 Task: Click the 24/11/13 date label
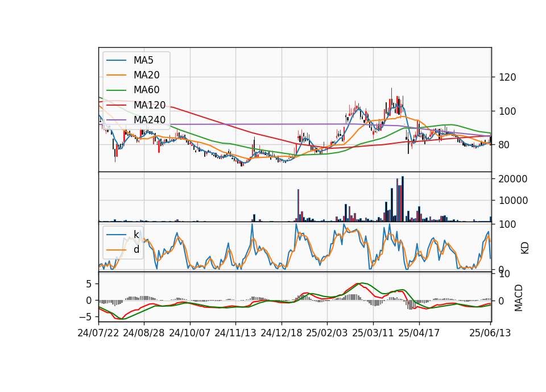(x=235, y=333)
